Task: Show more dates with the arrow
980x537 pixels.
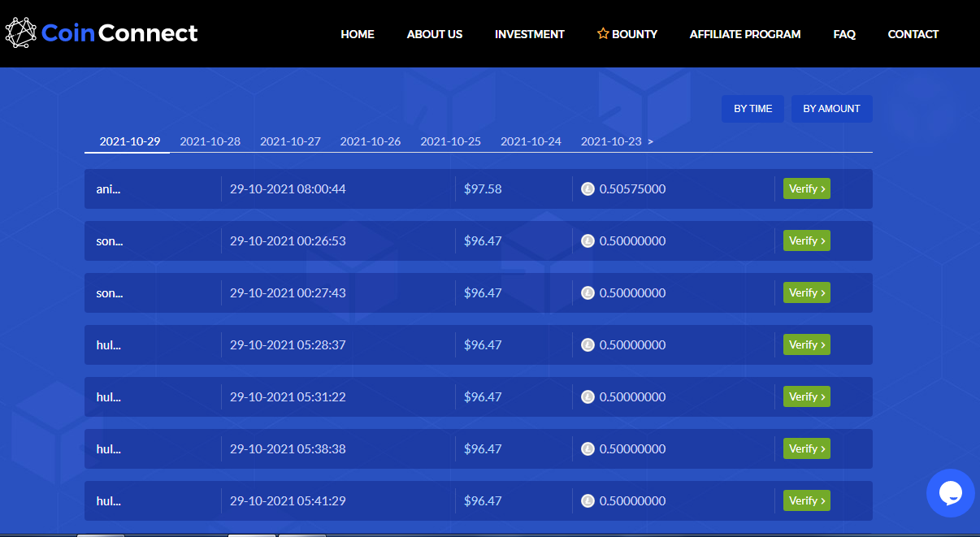Action: click(x=650, y=141)
